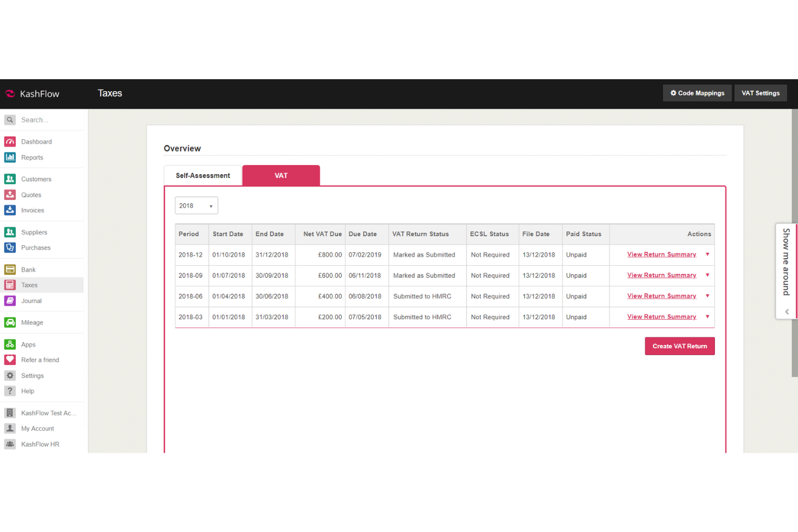Click the Bank card icon
The width and height of the screenshot is (798, 532).
pos(10,270)
